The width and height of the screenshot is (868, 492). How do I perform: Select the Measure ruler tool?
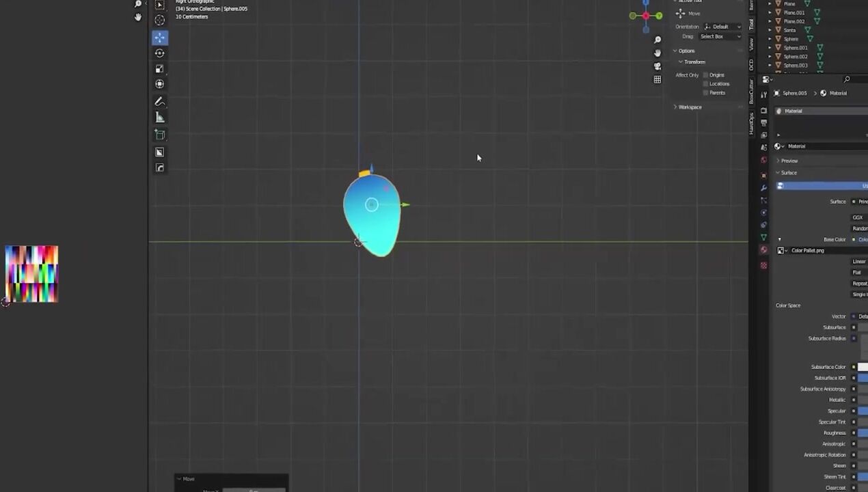pos(159,118)
